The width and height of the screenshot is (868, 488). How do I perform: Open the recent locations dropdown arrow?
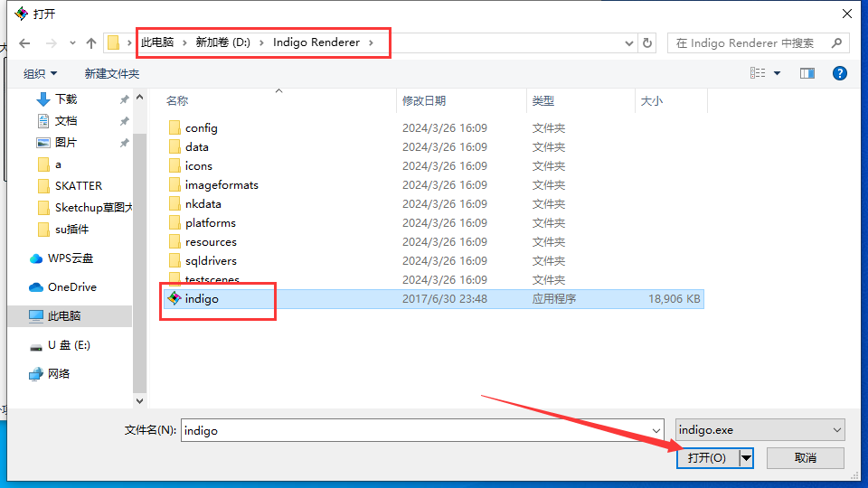click(x=72, y=43)
